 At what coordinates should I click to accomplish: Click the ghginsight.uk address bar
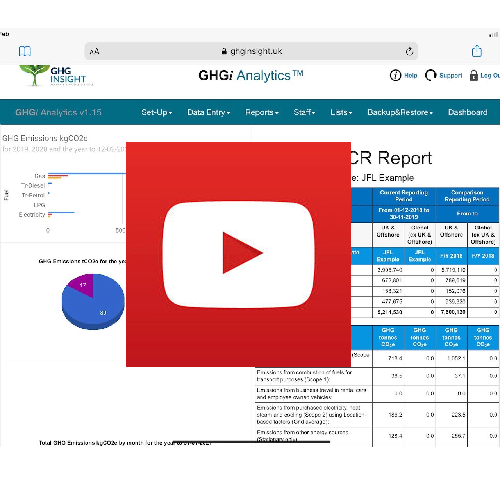[x=251, y=51]
